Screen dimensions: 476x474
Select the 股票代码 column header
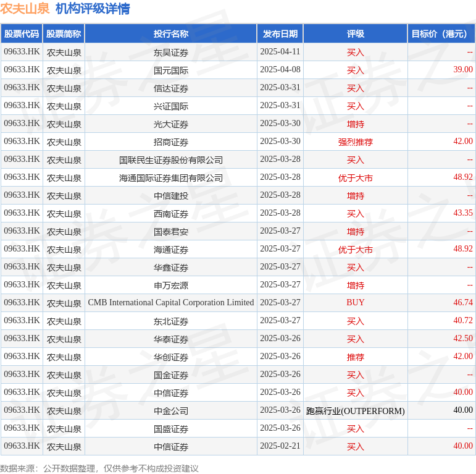tap(22, 34)
